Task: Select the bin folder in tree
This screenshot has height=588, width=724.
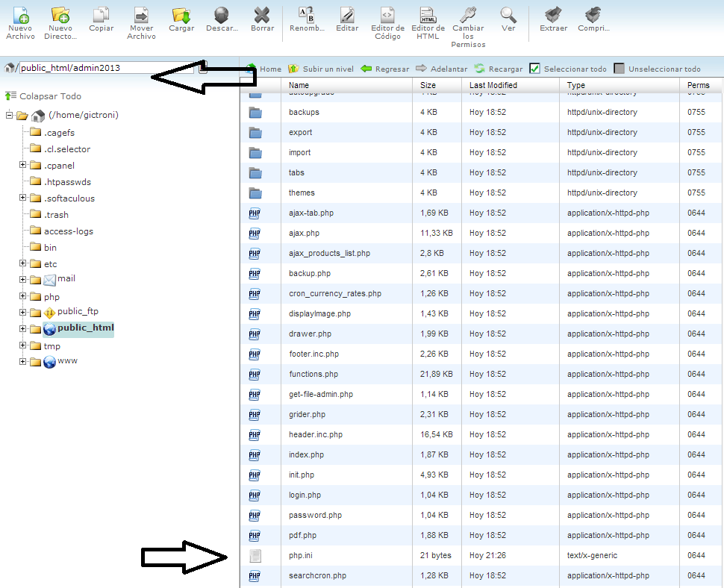Action: pyautogui.click(x=50, y=248)
